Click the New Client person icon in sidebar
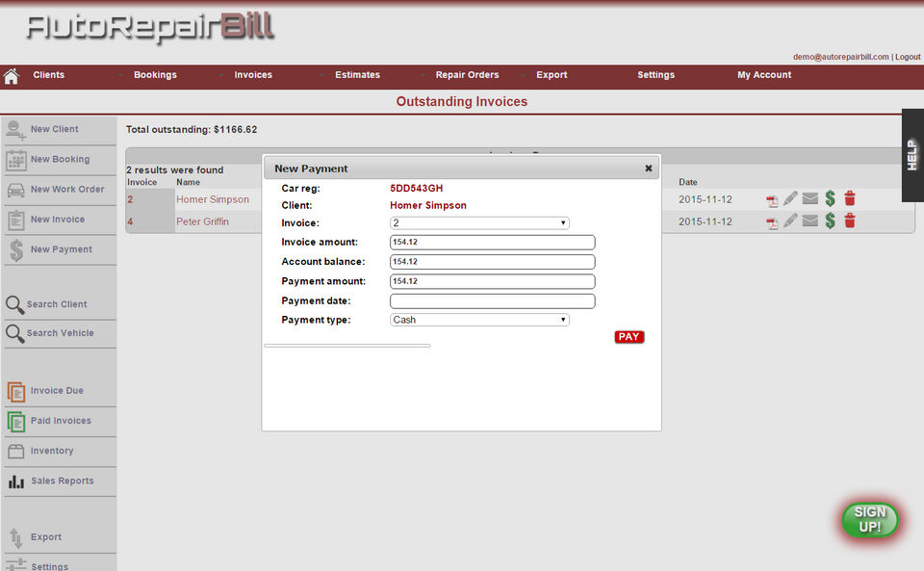 [x=15, y=130]
